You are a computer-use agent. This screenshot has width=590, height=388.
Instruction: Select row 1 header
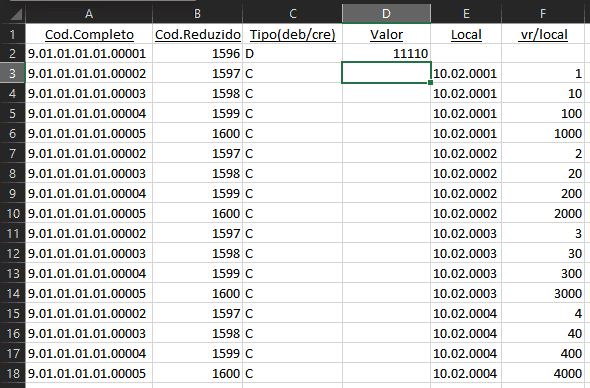13,34
